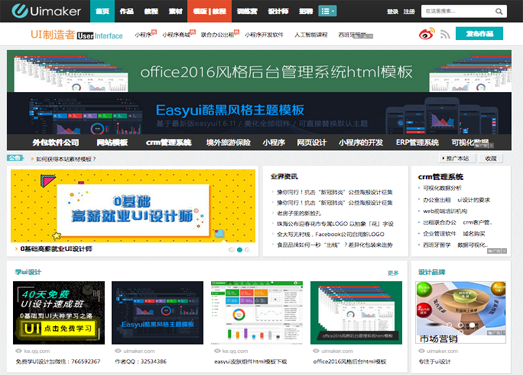Click the 0基础高薪就业UI设计师 caption link
Viewport: 523px width, 375px height.
click(56, 249)
